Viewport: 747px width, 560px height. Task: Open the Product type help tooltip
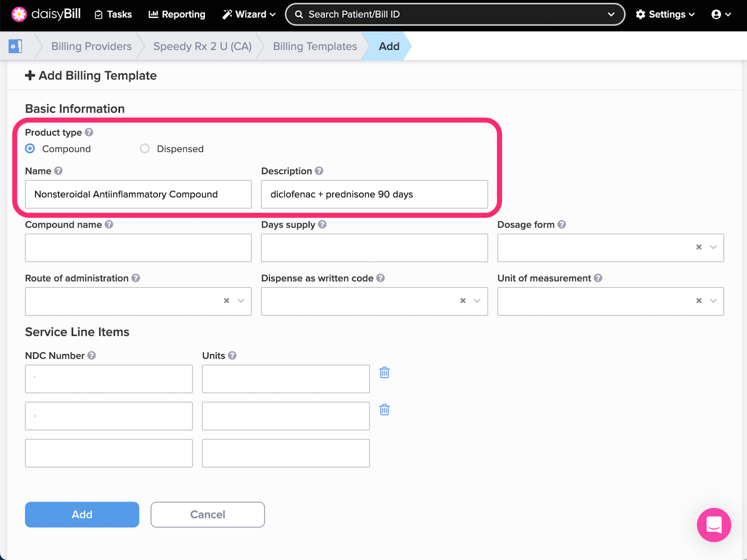[89, 132]
